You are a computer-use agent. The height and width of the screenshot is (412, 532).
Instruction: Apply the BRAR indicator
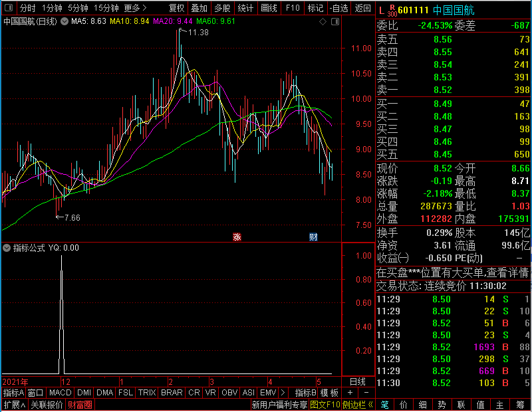coord(172,393)
